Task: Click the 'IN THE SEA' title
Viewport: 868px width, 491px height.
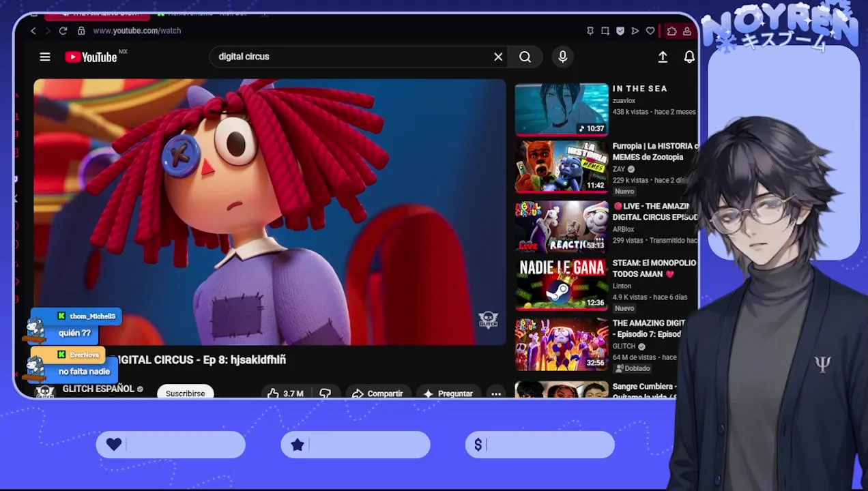Action: 639,89
